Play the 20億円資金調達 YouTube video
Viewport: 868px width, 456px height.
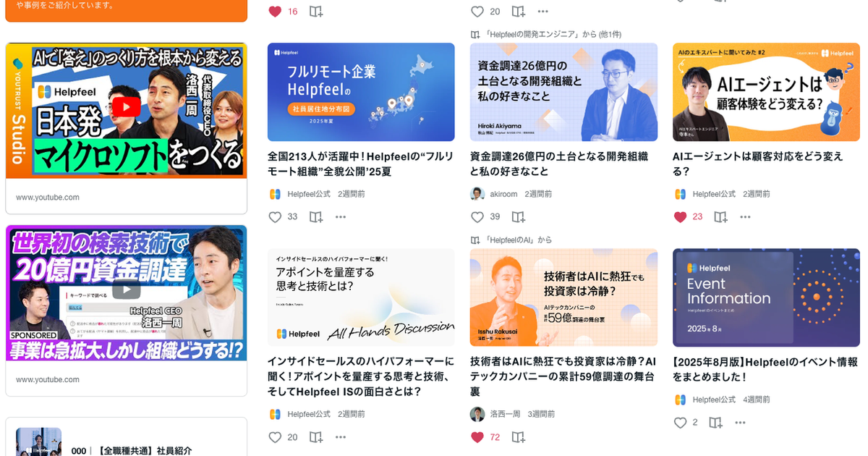pos(127,290)
